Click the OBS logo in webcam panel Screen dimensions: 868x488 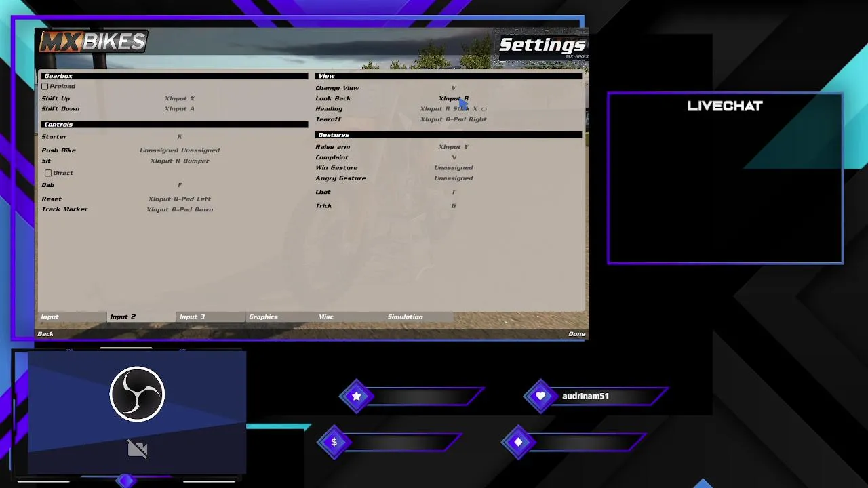pos(137,394)
